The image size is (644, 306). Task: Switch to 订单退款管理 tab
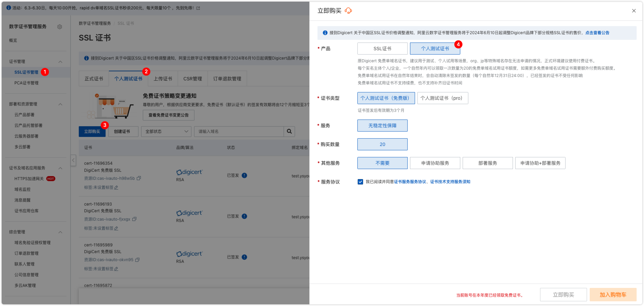[227, 79]
